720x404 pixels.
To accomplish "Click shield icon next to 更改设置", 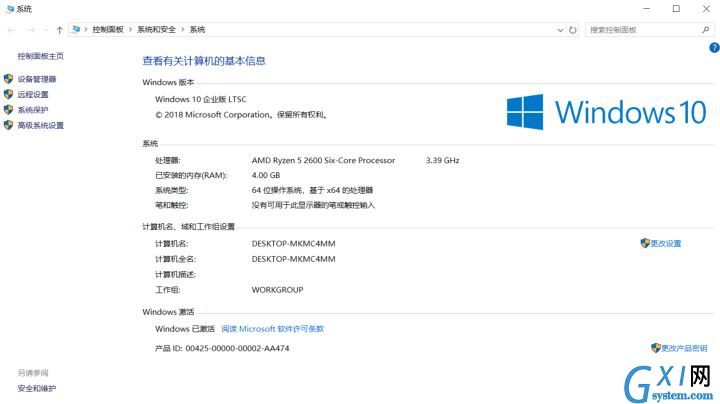I will click(645, 243).
